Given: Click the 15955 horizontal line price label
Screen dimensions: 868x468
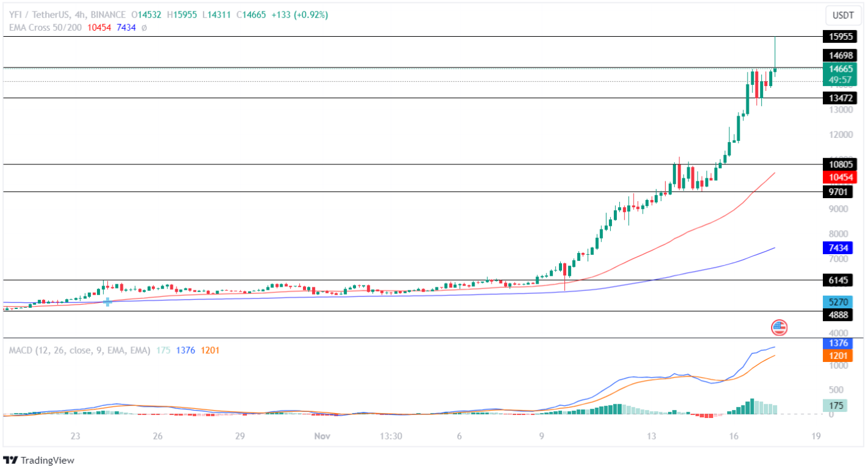Looking at the screenshot, I should click(x=839, y=37).
